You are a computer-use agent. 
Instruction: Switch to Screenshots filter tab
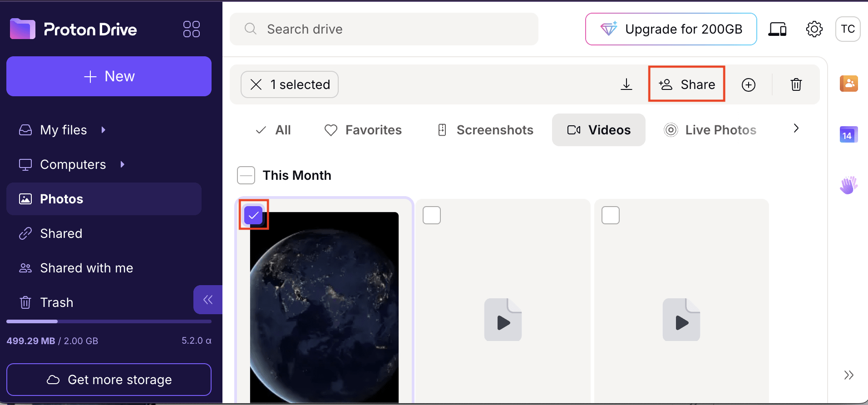485,130
